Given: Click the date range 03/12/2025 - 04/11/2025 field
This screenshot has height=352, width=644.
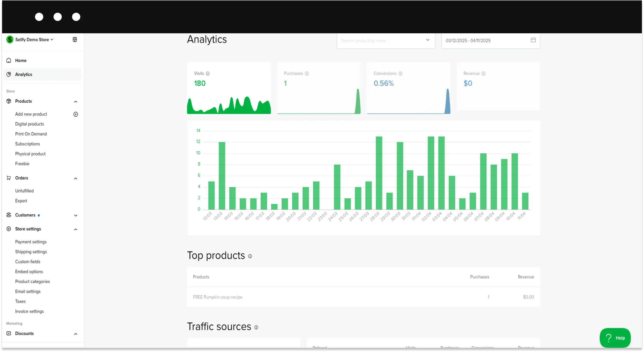Looking at the screenshot, I should point(490,41).
